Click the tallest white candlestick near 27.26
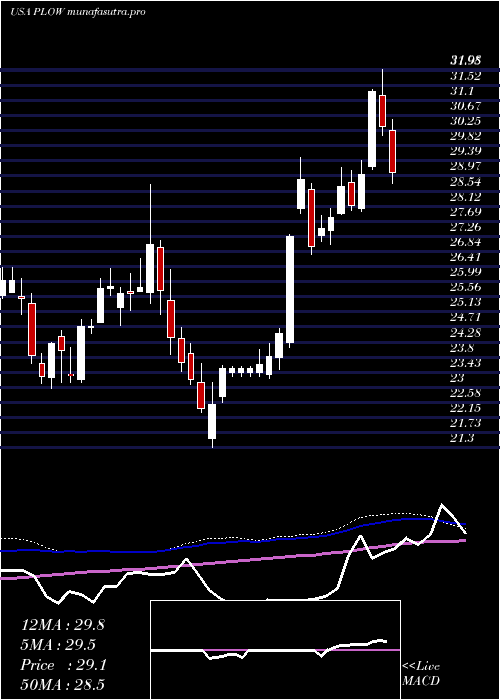 pos(290,289)
